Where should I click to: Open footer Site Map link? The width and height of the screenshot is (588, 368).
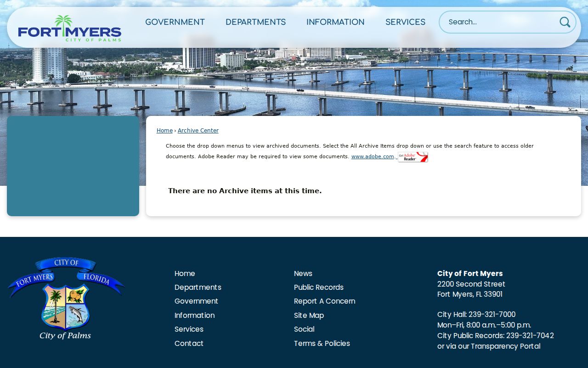(x=309, y=315)
